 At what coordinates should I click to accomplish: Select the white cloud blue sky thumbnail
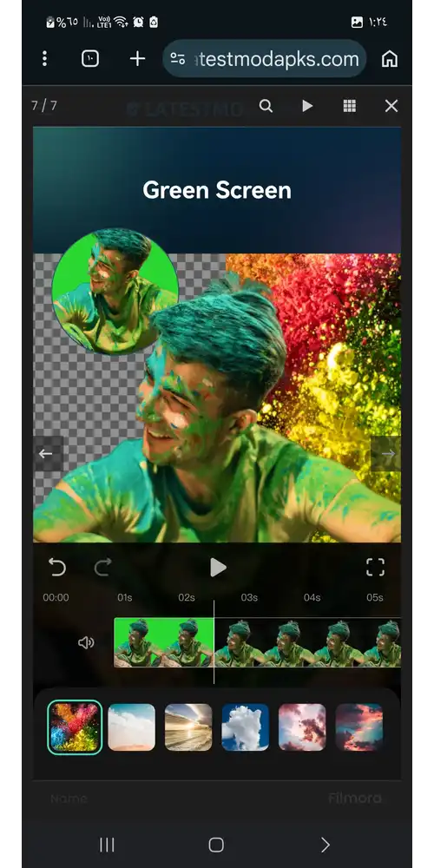tap(246, 727)
